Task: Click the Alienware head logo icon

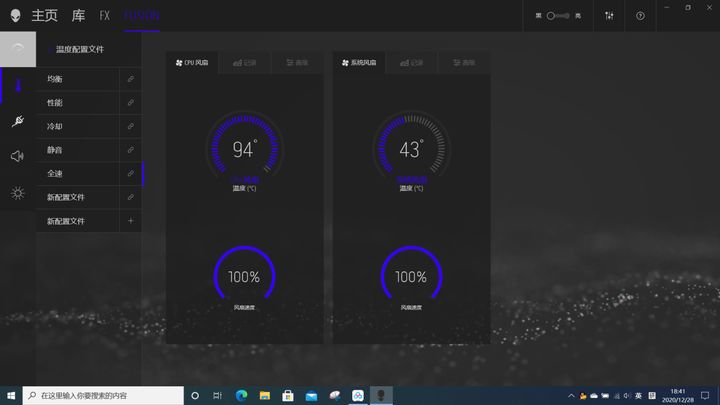Action: [16, 16]
